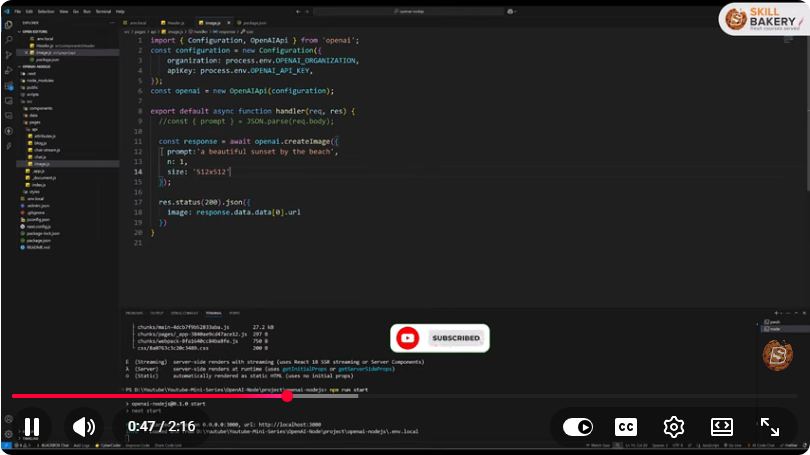Open Source Control in activity bar

[x=9, y=55]
